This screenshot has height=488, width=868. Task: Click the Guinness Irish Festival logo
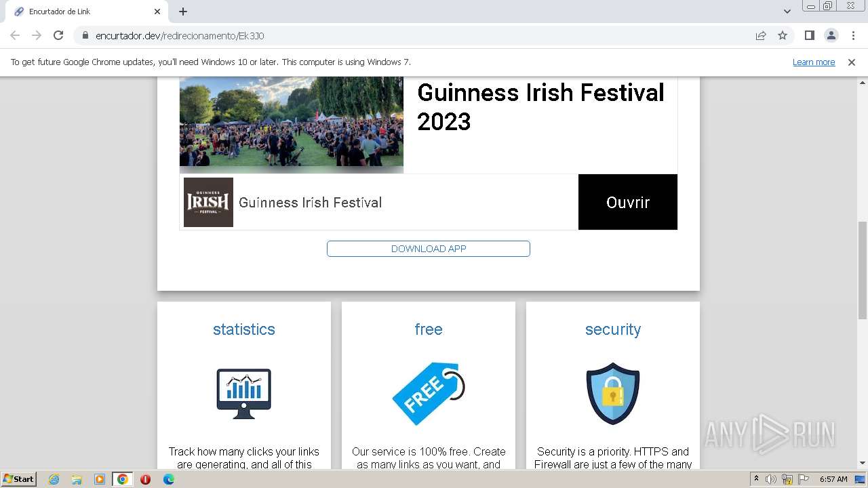208,202
